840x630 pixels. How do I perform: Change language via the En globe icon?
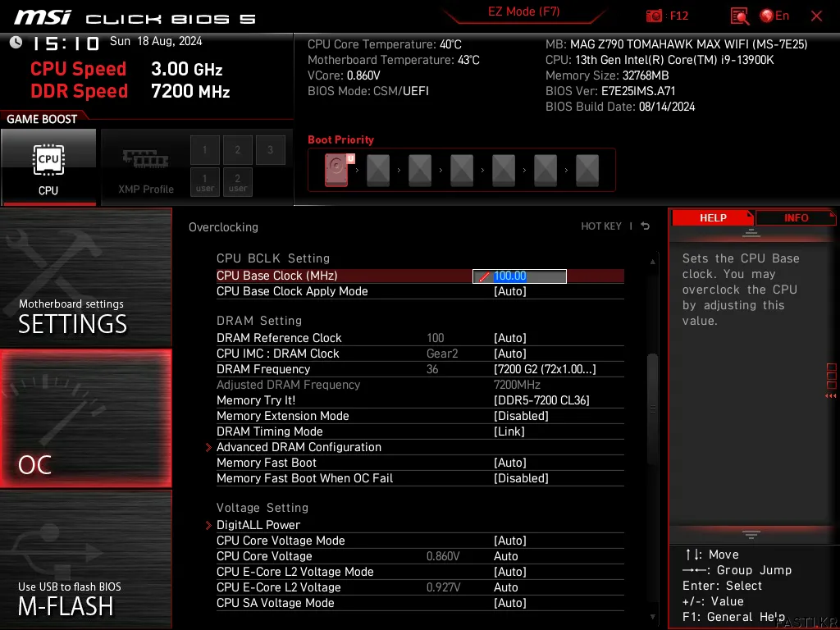coord(774,16)
